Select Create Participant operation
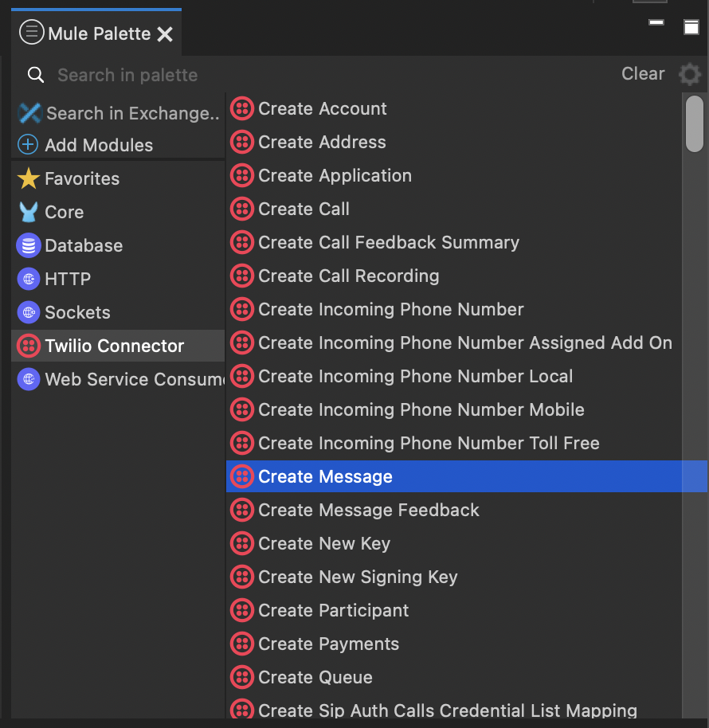Screen dimensions: 709x728 tap(333, 610)
